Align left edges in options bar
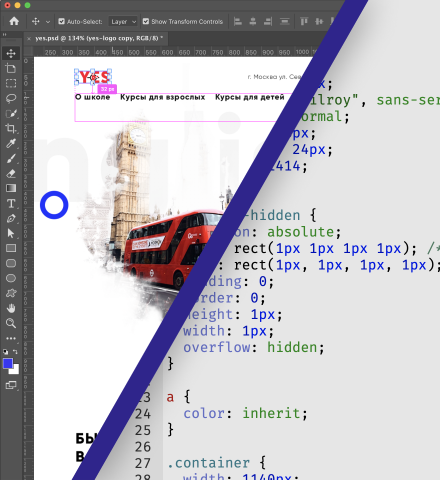This screenshot has width=440, height=480. [238, 21]
